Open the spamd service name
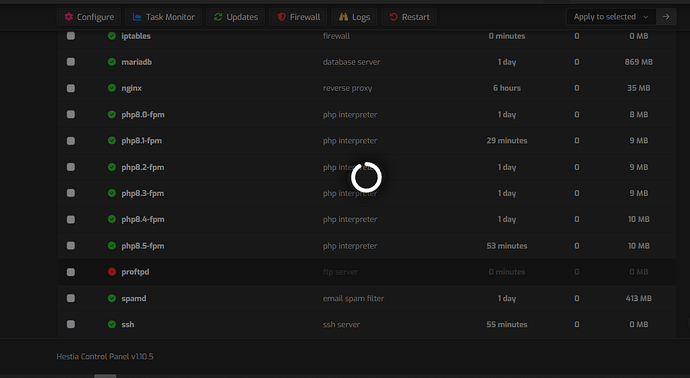This screenshot has height=378, width=690. pyautogui.click(x=134, y=298)
